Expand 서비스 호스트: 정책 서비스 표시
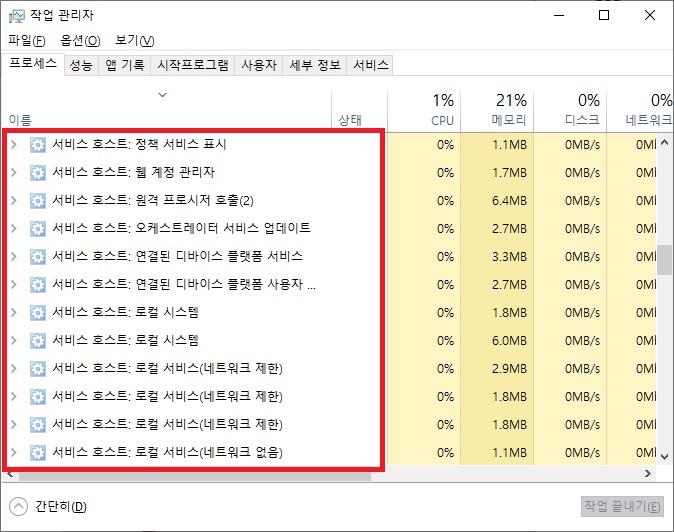The width and height of the screenshot is (674, 532). coord(14,145)
